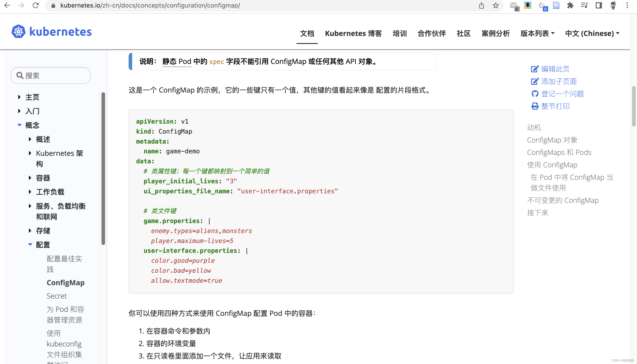Expand the 入门 sidebar section
Image resolution: width=637 pixels, height=364 pixels.
click(19, 111)
